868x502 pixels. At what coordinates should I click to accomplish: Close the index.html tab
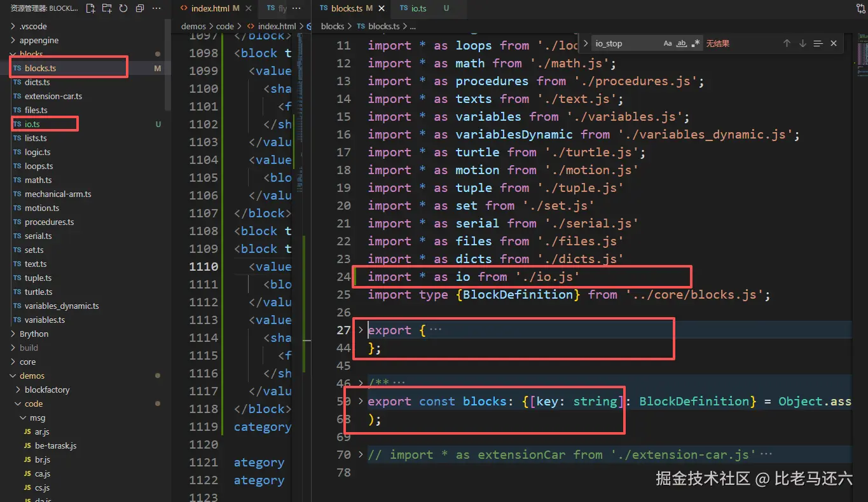[x=249, y=8]
